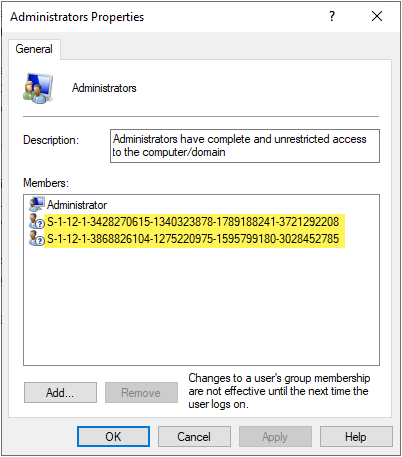The width and height of the screenshot is (402, 457).
Task: Select the Administrator entry in Members list
Action: point(77,205)
